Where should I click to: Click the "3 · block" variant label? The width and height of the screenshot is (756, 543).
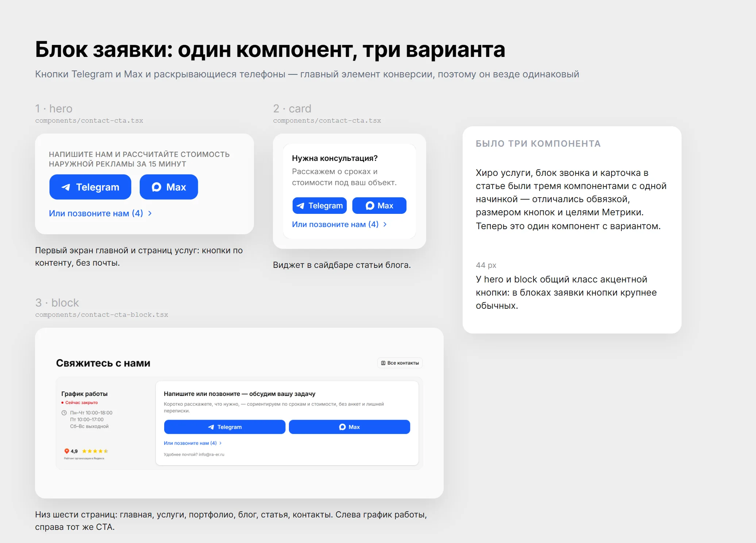[57, 303]
